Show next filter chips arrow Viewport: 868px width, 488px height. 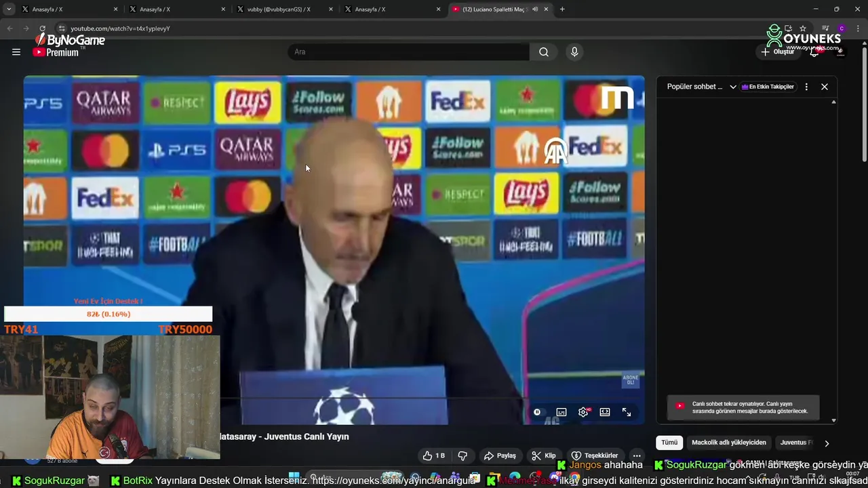point(827,443)
